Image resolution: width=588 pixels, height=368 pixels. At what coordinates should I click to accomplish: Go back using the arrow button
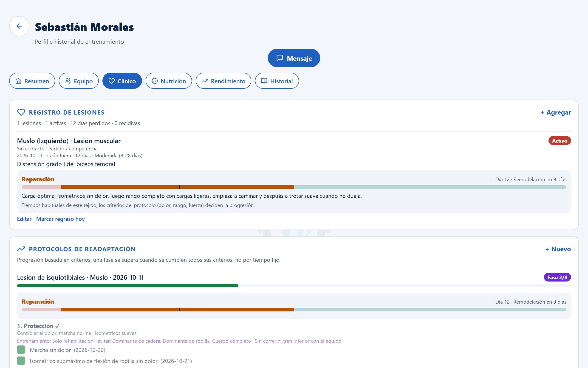coord(19,26)
